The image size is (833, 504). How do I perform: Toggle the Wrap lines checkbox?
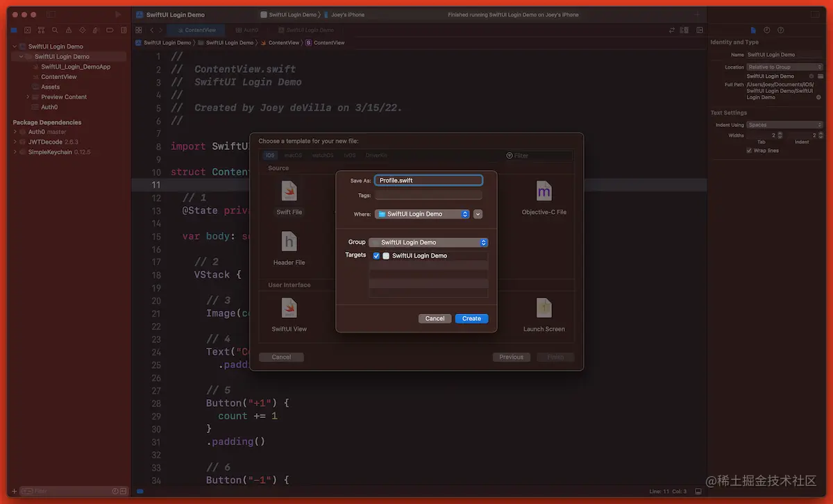(x=749, y=150)
